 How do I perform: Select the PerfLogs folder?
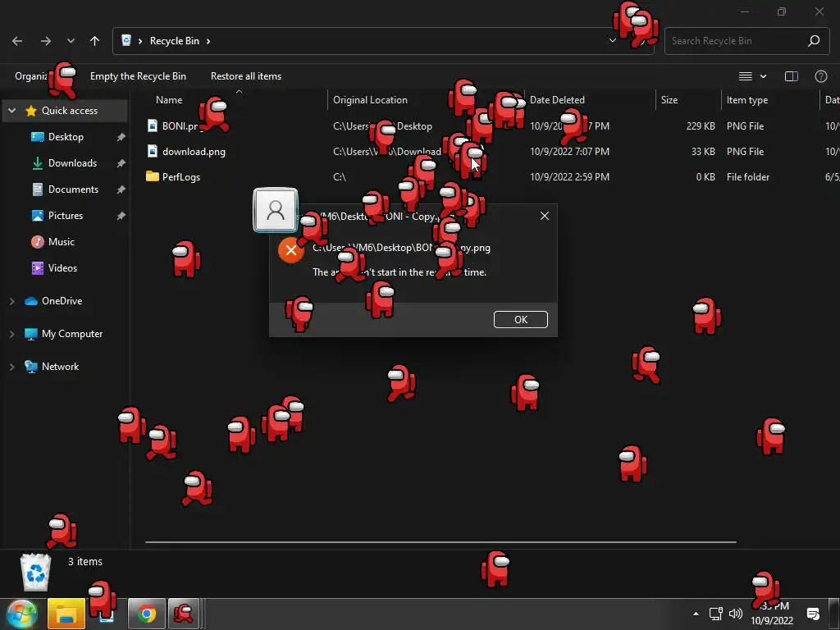click(181, 177)
